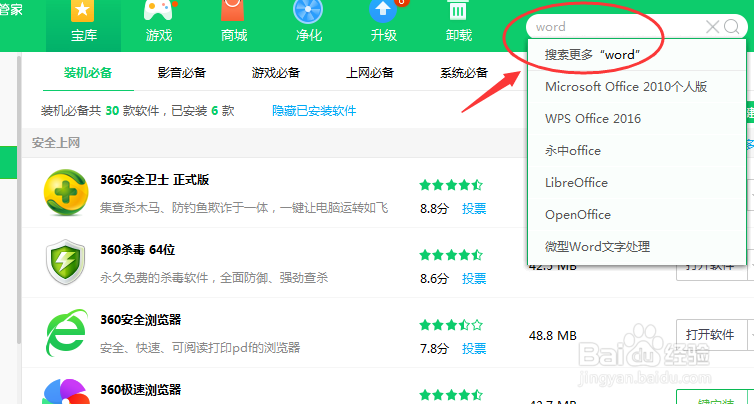Click the 360极速浏览器 title
Viewport: 754px width, 404px height.
140,390
